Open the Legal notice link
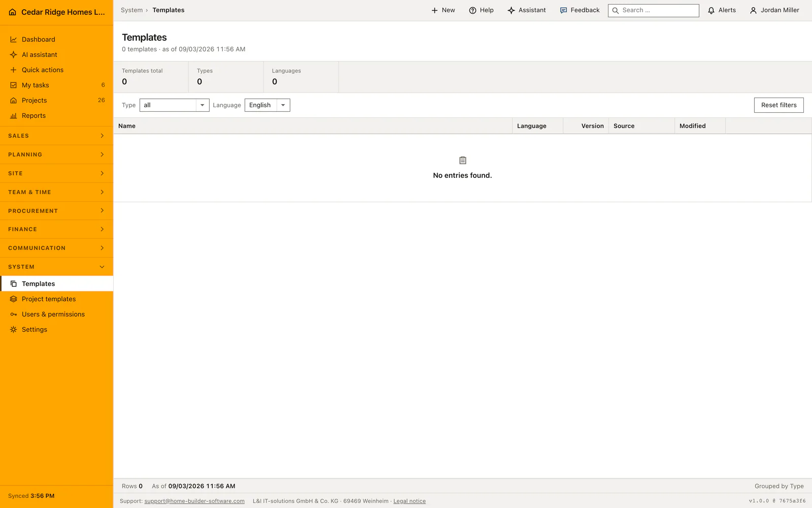The height and width of the screenshot is (508, 812). [x=410, y=501]
